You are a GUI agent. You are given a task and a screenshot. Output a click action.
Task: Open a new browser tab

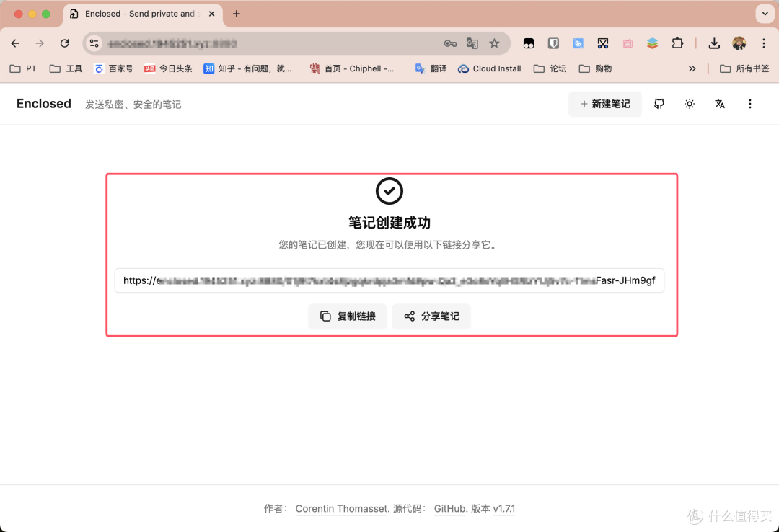237,14
